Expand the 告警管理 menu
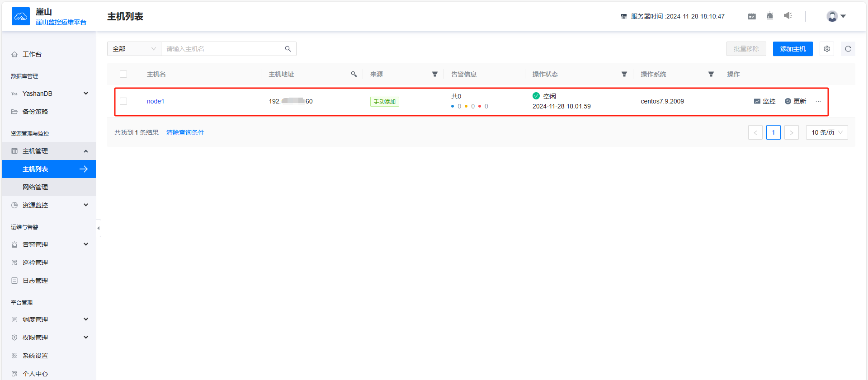Image resolution: width=868 pixels, height=380 pixels. click(49, 244)
